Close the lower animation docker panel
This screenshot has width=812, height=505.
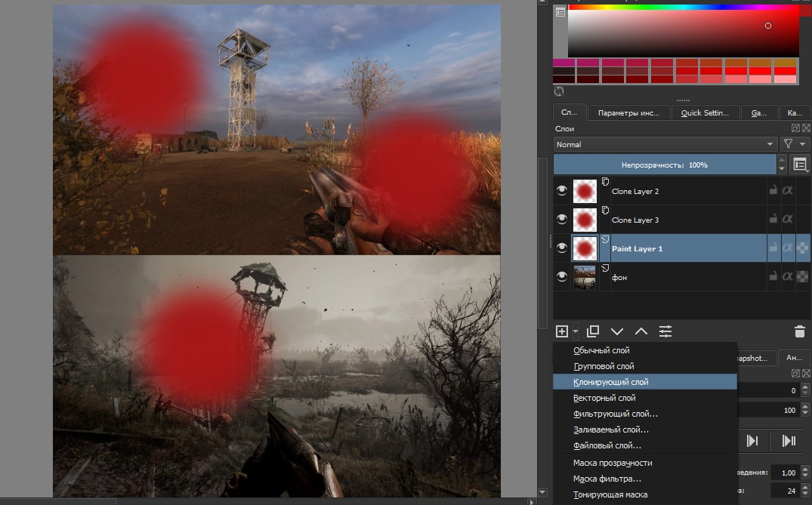pyautogui.click(x=806, y=373)
